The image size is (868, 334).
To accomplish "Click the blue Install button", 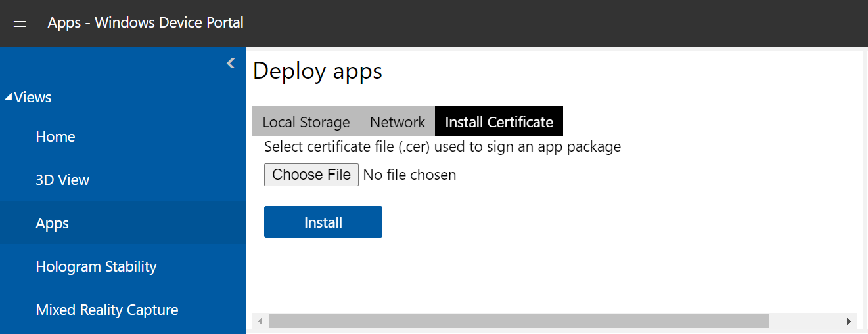I will pos(323,222).
